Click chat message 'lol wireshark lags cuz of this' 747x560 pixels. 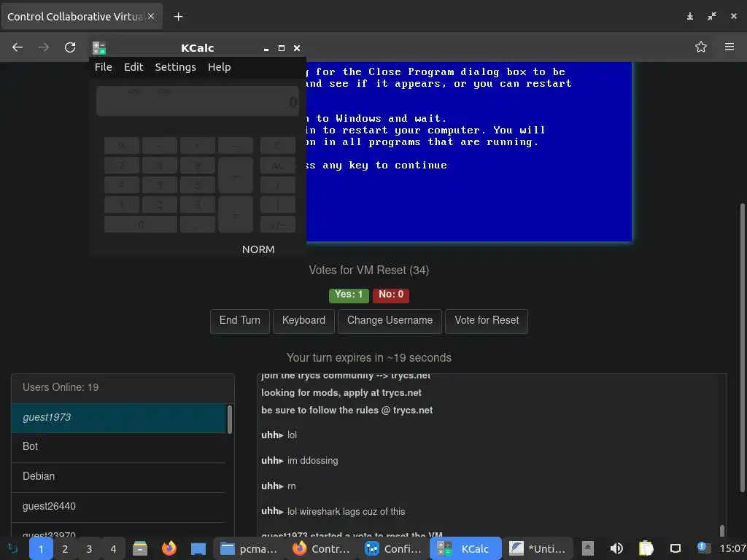[x=346, y=512]
